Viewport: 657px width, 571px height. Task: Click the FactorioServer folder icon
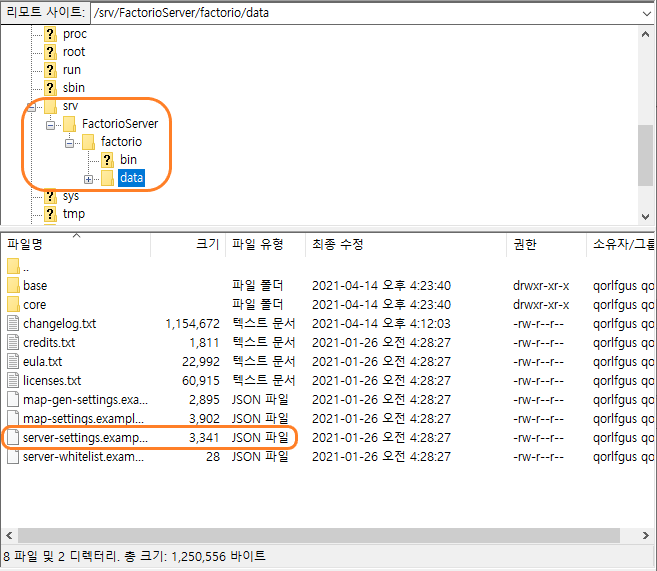pyautogui.click(x=69, y=124)
